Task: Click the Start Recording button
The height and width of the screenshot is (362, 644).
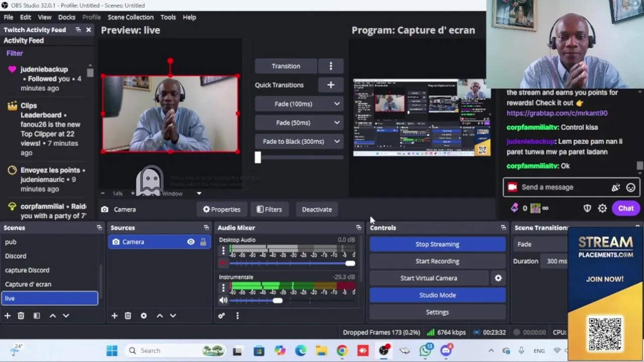Action: pos(437,261)
